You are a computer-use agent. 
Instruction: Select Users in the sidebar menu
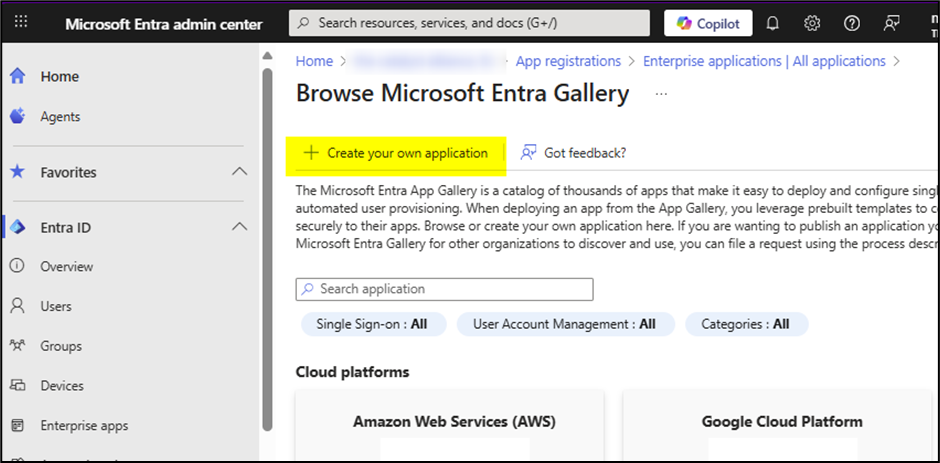[56, 306]
